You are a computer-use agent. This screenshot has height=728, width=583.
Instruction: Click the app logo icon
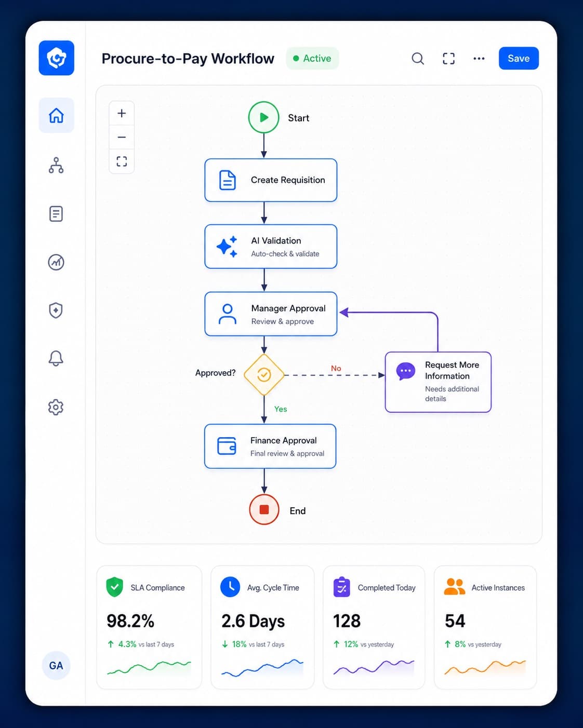click(x=56, y=58)
